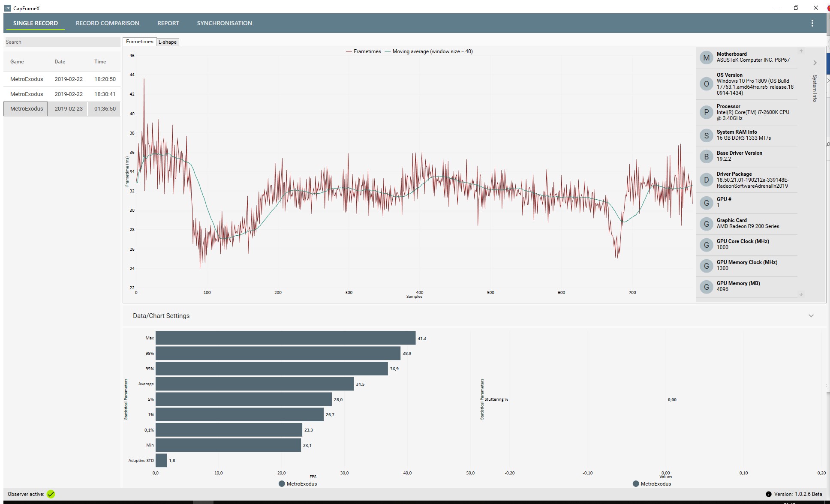
Task: Click the Graphic Card circle icon
Action: (x=706, y=224)
